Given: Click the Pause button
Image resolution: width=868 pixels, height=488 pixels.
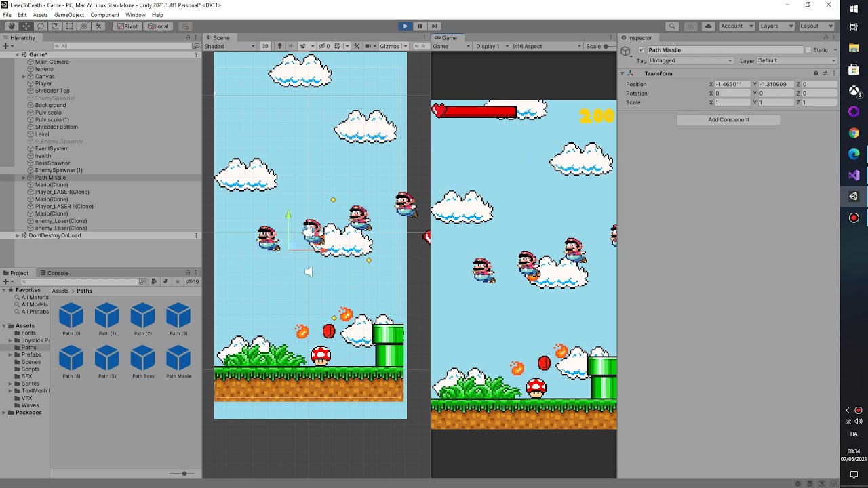Looking at the screenshot, I should point(420,26).
